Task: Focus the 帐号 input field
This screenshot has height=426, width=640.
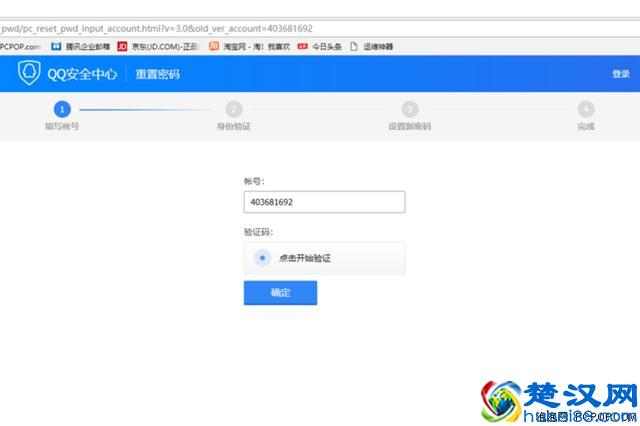Action: [324, 202]
